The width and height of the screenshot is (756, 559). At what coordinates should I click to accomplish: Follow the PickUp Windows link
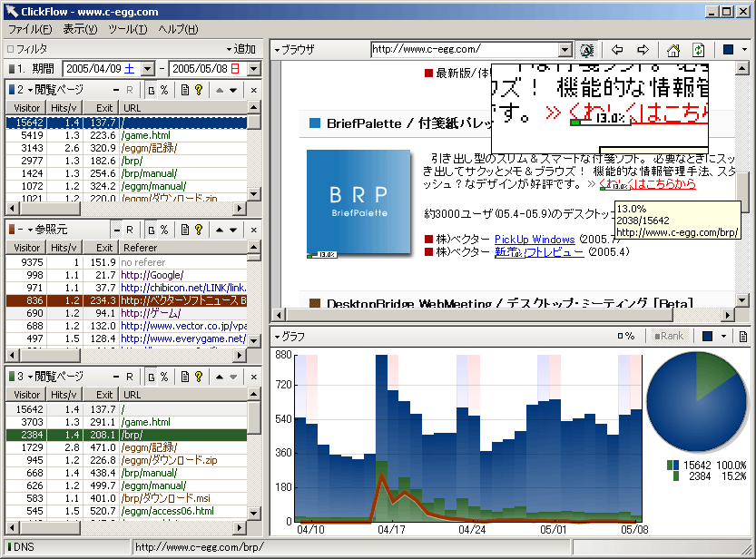click(535, 240)
